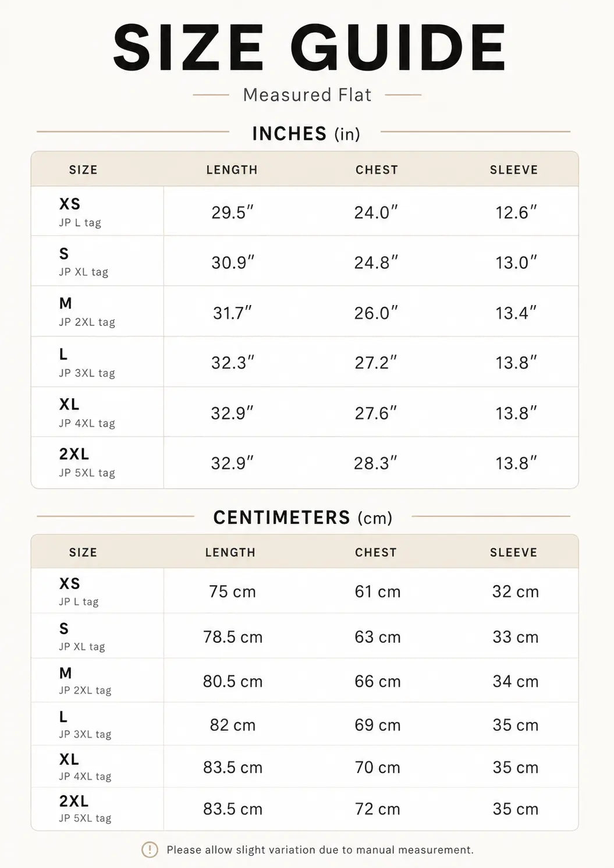Image resolution: width=614 pixels, height=868 pixels.
Task: Select the INCHES (in) section heading
Action: click(306, 133)
